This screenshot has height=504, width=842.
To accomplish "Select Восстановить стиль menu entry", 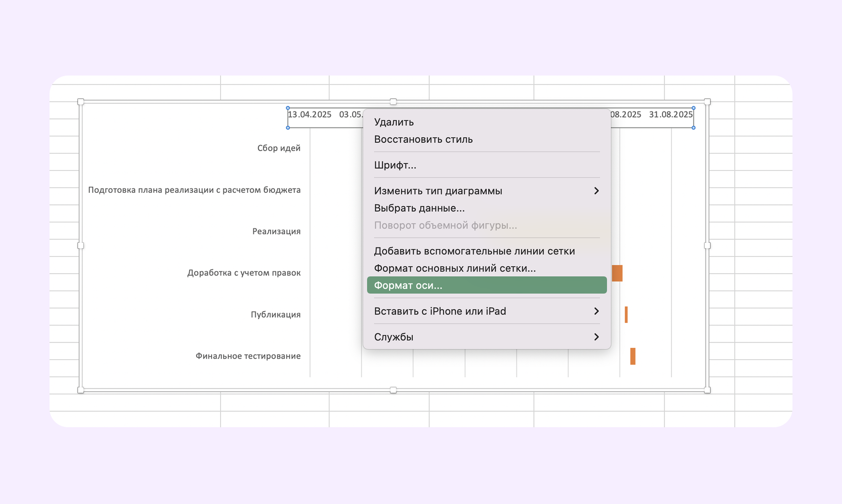I will (x=487, y=139).
